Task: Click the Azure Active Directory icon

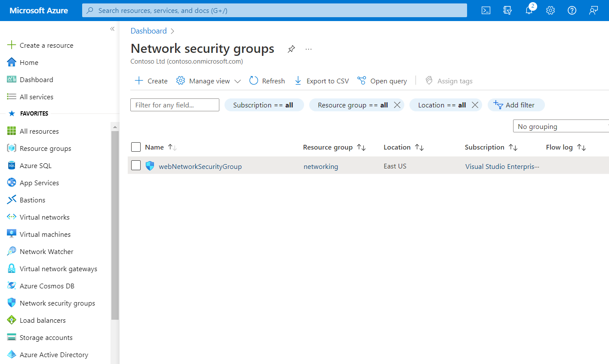Action: click(x=12, y=355)
